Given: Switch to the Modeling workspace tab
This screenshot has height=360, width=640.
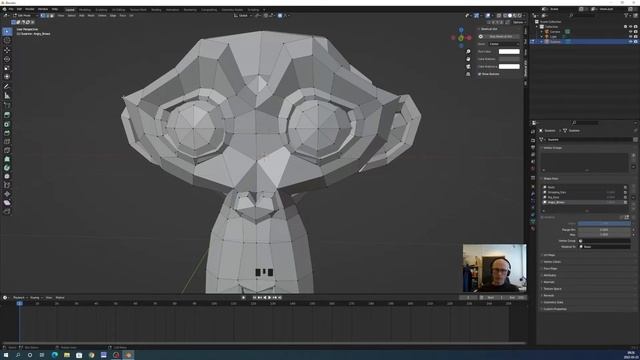Looking at the screenshot, I should click(x=85, y=9).
